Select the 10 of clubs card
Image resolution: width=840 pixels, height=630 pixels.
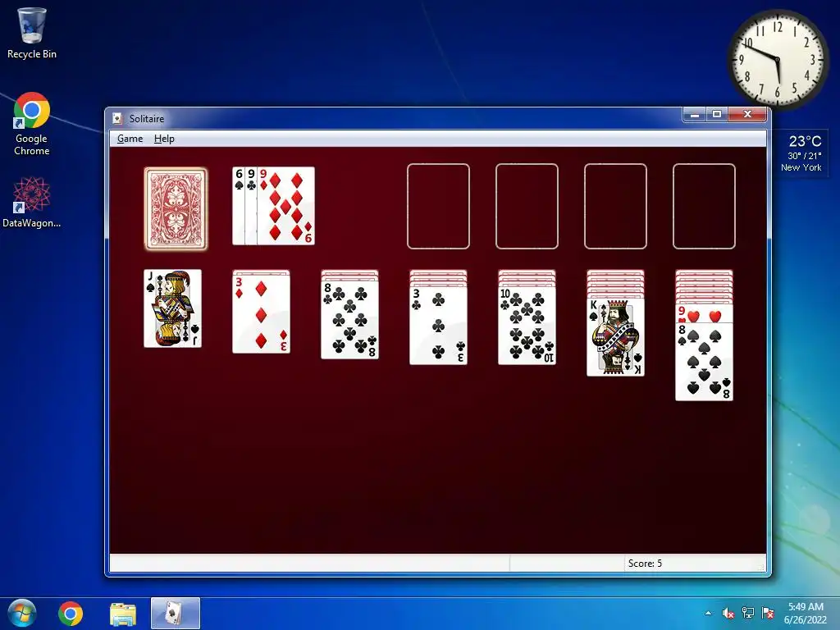(527, 325)
